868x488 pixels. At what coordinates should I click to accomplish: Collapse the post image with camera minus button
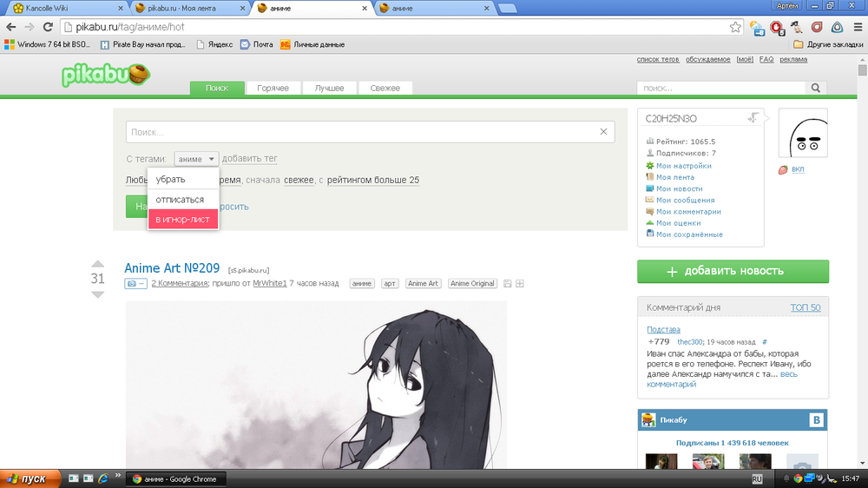[x=135, y=284]
